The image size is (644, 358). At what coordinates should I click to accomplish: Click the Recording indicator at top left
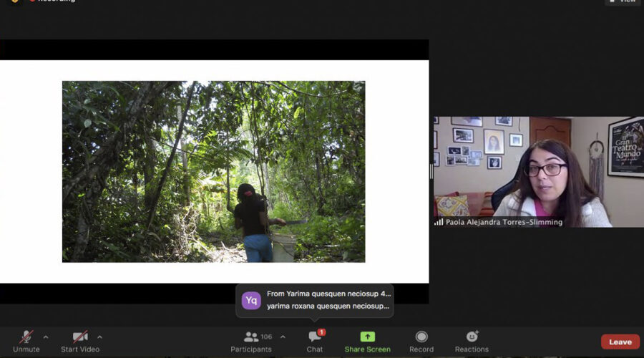[x=52, y=1]
